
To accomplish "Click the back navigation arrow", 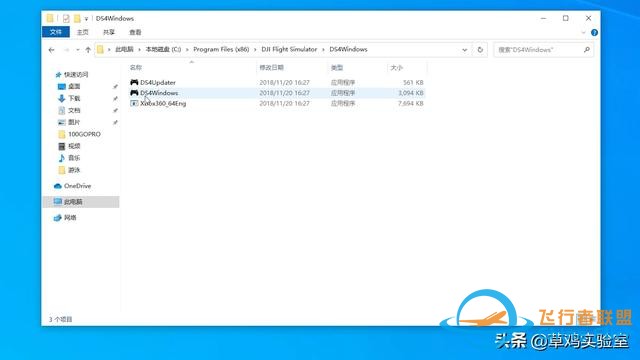I will point(51,50).
